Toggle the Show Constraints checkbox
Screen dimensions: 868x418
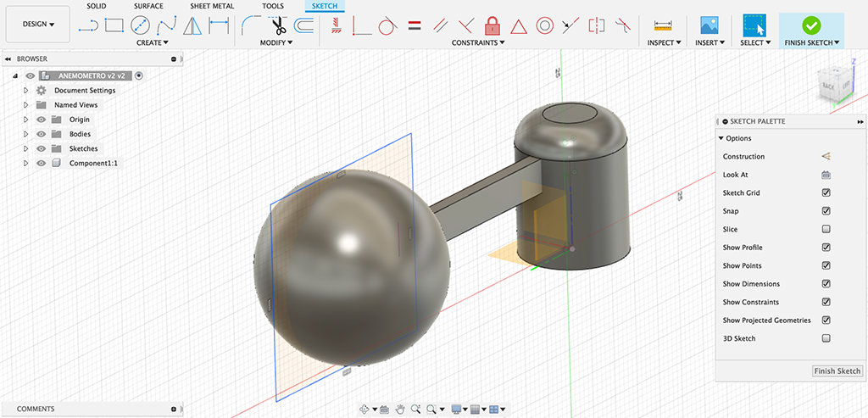click(x=826, y=303)
